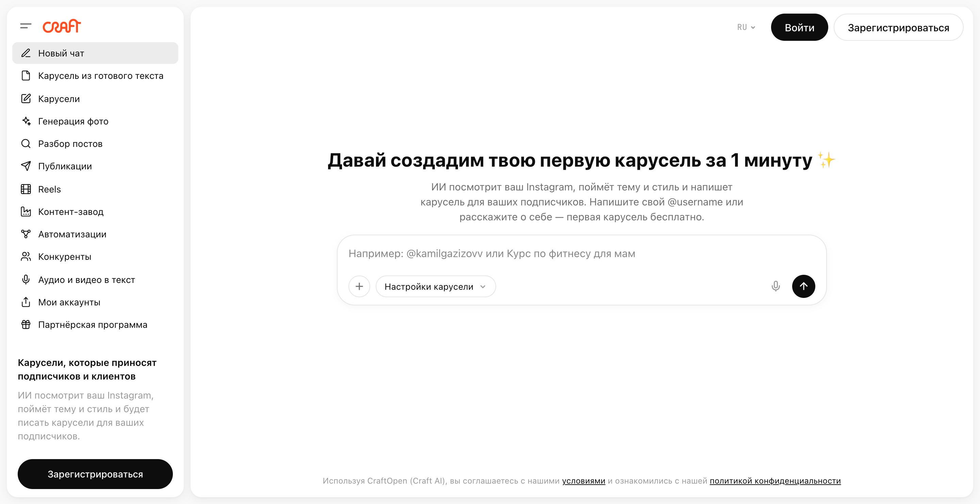Click the gift icon for Партнёрская программа

[26, 324]
